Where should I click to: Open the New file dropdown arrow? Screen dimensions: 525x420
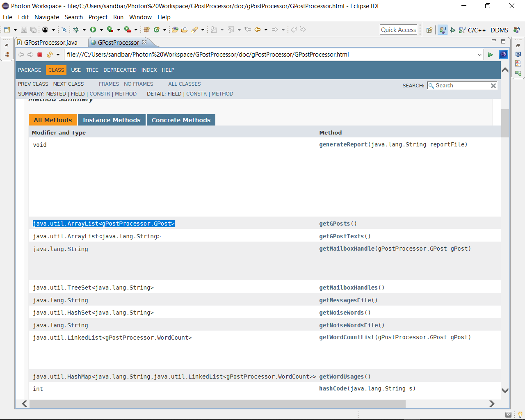[x=15, y=30]
